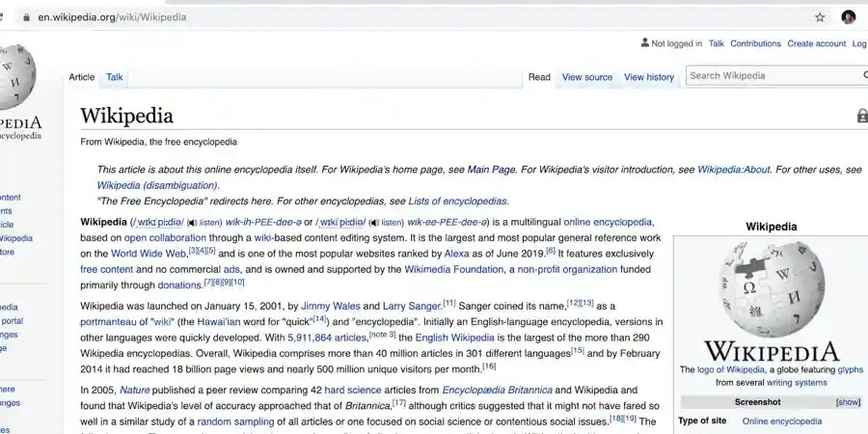The height and width of the screenshot is (434, 868).
Task: Click the Create account link
Action: (x=817, y=43)
